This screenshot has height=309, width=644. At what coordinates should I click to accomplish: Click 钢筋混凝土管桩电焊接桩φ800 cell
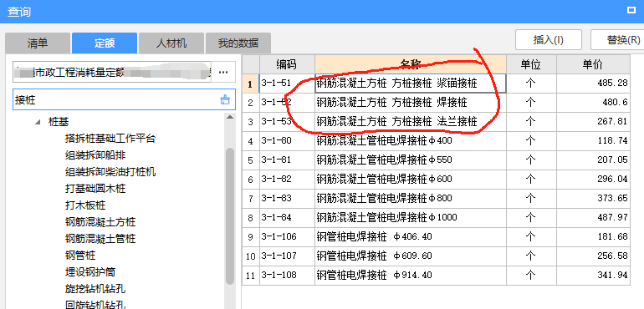411,198
